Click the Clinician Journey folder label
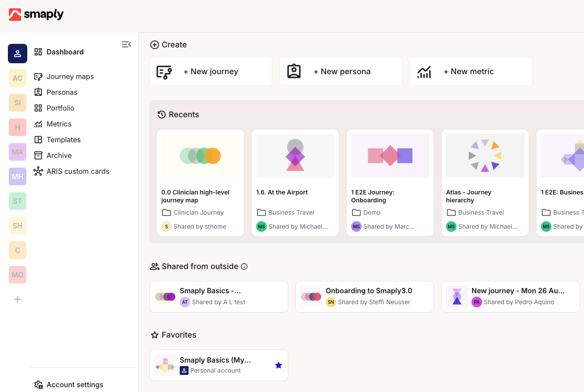This screenshot has height=392, width=584. 199,212
